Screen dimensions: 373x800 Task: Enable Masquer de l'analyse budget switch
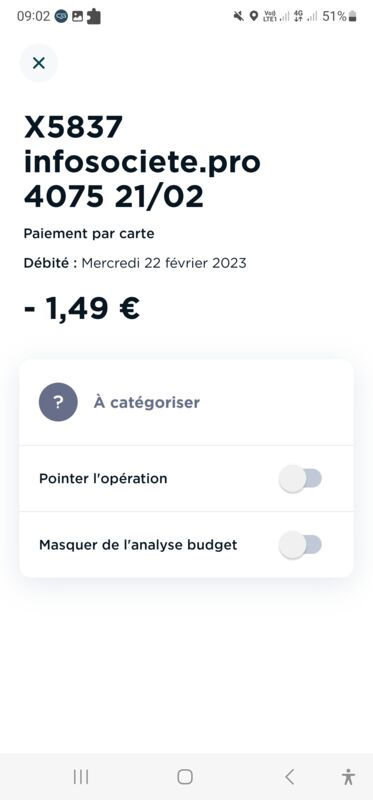(301, 545)
